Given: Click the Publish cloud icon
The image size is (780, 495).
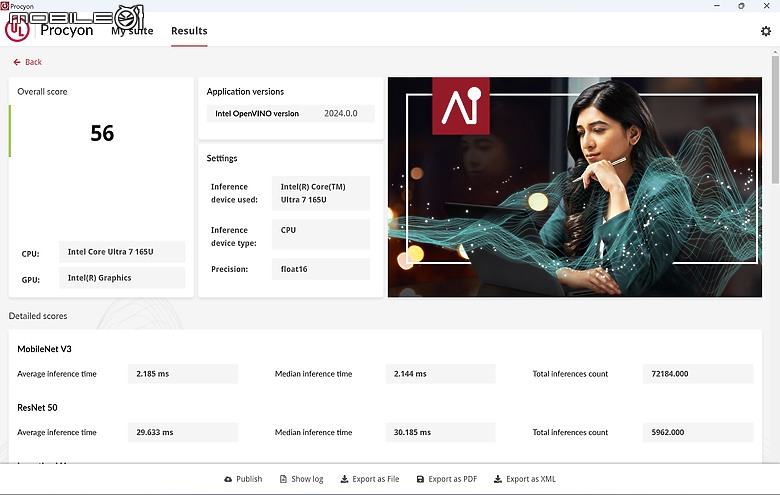Looking at the screenshot, I should (x=228, y=479).
